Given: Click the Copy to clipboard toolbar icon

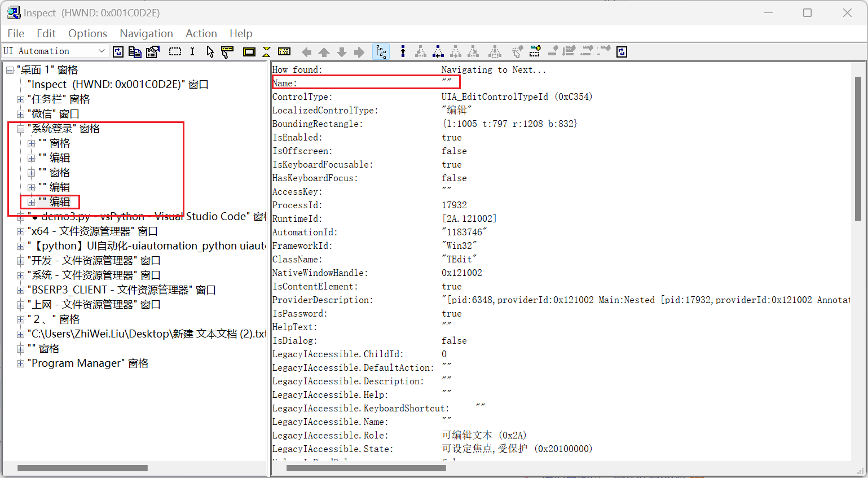Looking at the screenshot, I should click(x=135, y=52).
